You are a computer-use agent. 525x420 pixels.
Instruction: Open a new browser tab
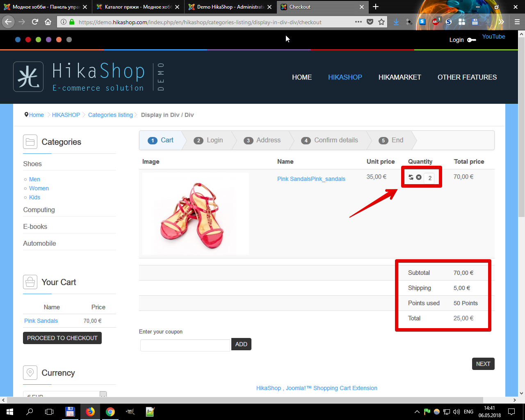tap(376, 7)
